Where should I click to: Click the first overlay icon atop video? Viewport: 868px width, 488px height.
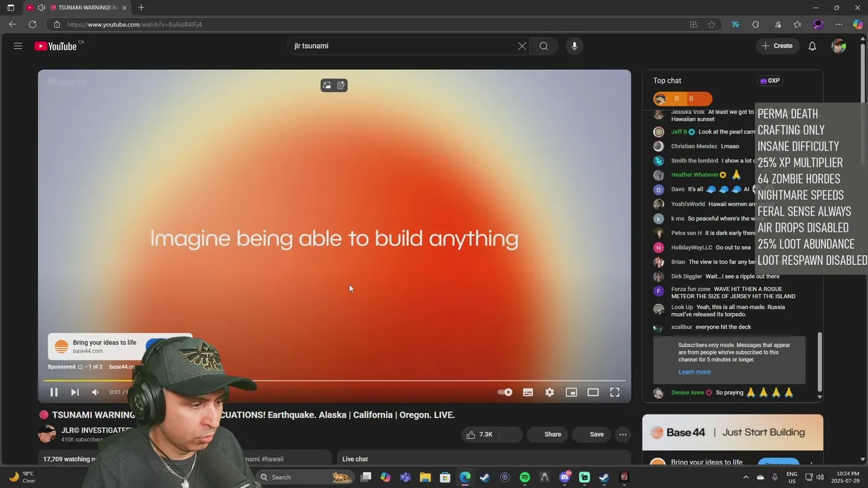point(327,85)
